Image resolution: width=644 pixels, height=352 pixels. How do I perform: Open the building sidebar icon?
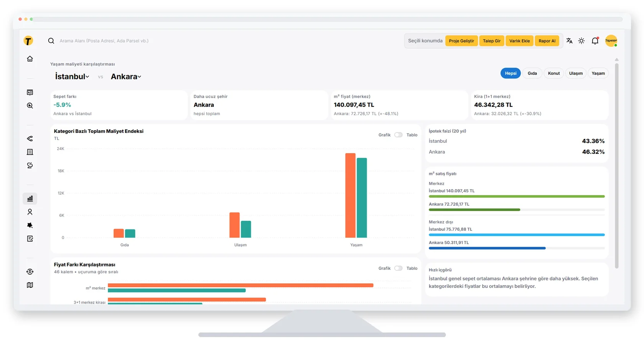pyautogui.click(x=30, y=152)
